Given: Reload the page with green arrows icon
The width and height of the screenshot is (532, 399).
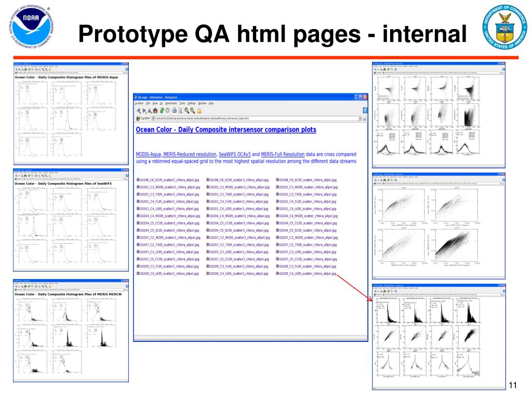Looking at the screenshot, I should tap(162, 111).
